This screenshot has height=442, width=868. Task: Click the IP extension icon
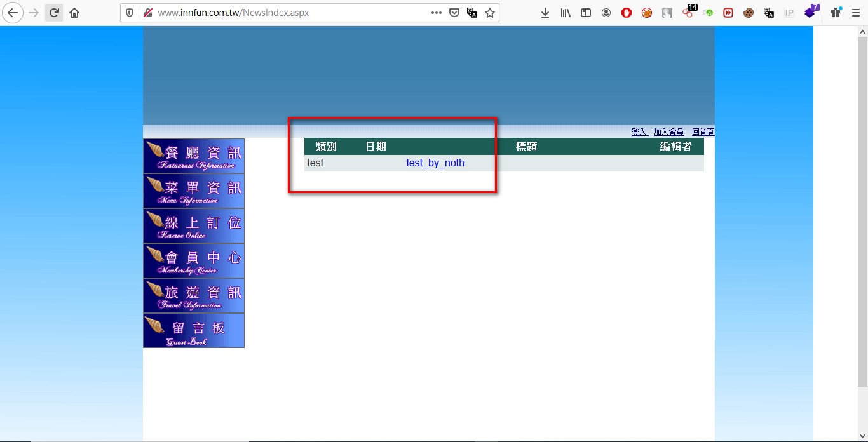tap(789, 13)
